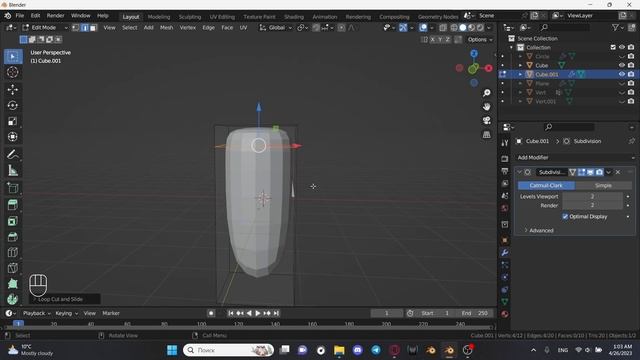Toggle proportional editing in header
640x360 pixels.
pos(341,28)
